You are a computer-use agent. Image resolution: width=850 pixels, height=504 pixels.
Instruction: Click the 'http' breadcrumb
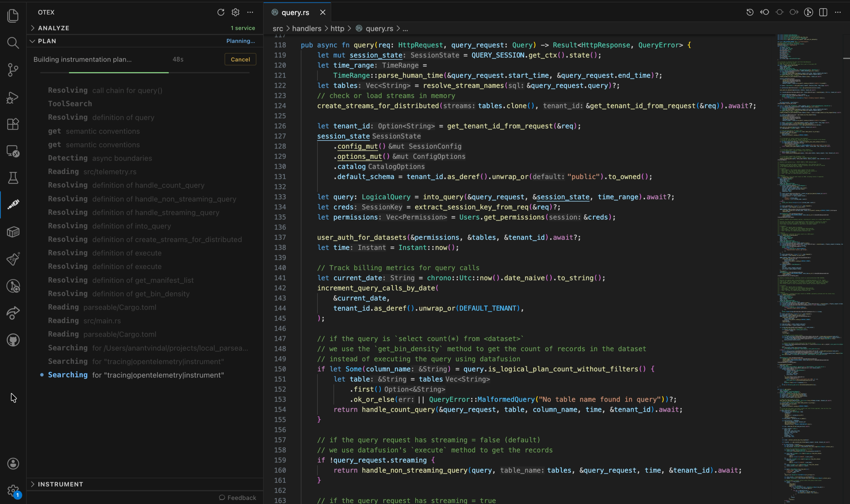point(337,28)
